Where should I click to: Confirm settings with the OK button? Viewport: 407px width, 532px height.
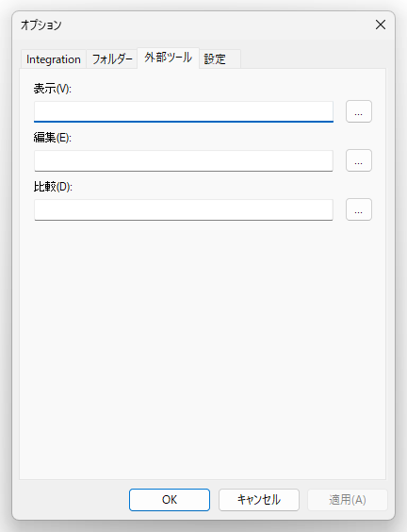170,500
